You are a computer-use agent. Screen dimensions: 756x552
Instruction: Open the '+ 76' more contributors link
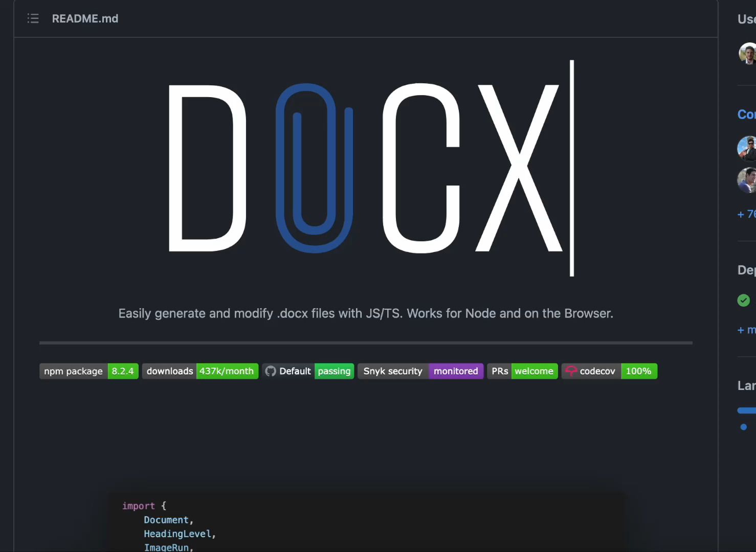click(746, 214)
